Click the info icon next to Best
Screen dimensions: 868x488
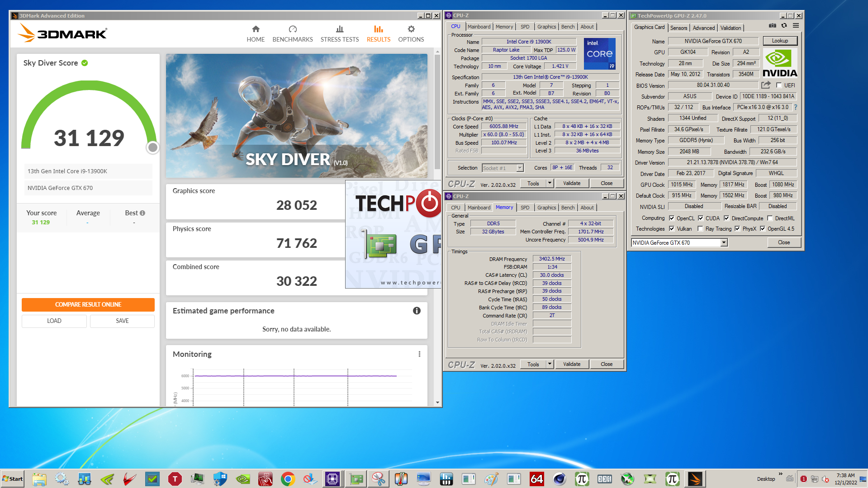pos(142,213)
